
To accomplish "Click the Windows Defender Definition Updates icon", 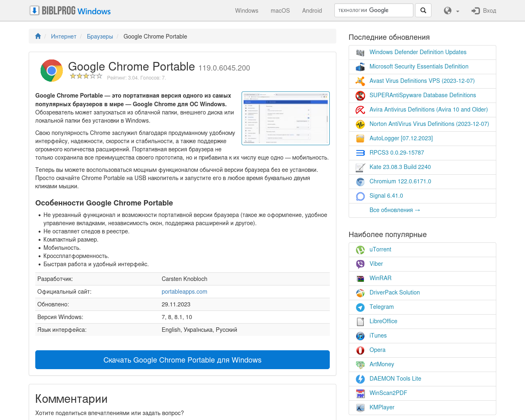I will [x=360, y=52].
